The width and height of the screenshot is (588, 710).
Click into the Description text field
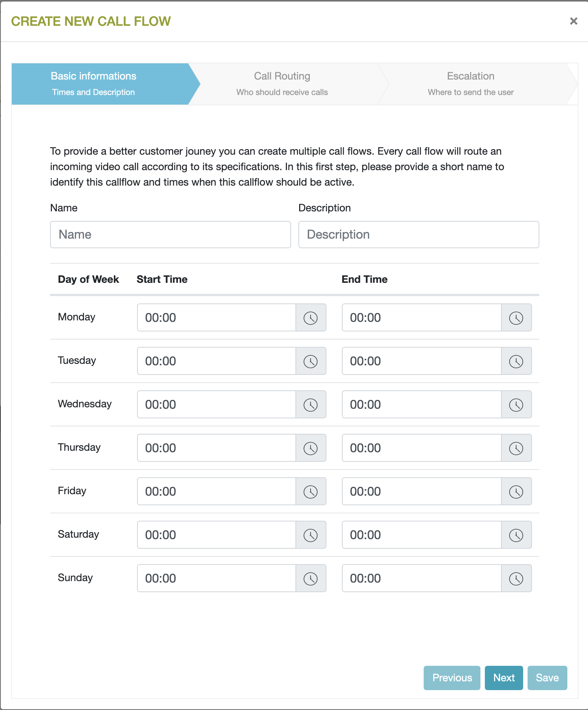419,235
